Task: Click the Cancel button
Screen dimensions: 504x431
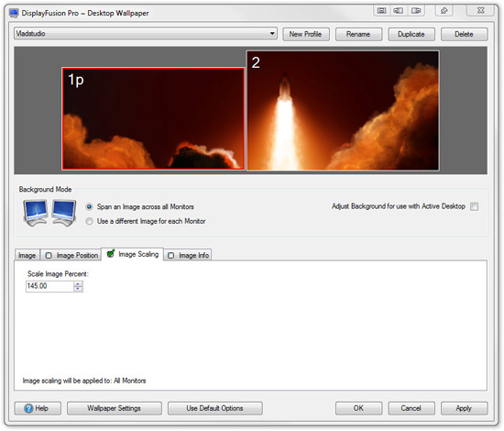Action: 411,408
